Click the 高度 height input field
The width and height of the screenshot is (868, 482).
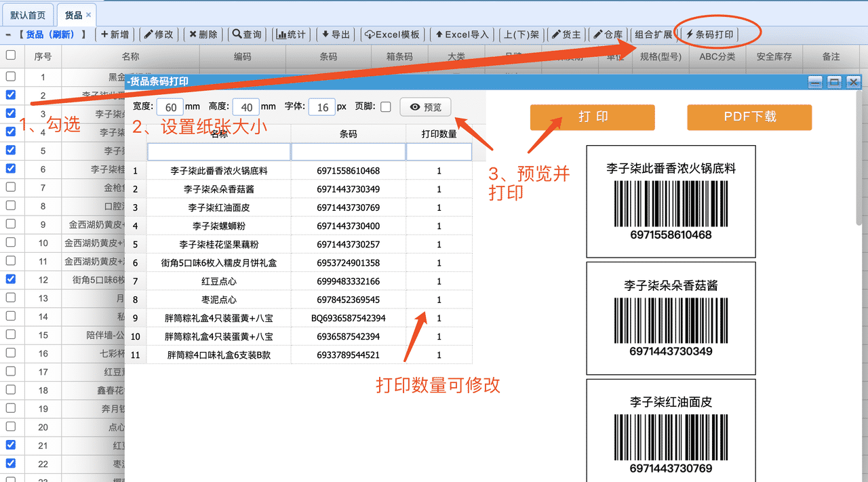point(246,107)
